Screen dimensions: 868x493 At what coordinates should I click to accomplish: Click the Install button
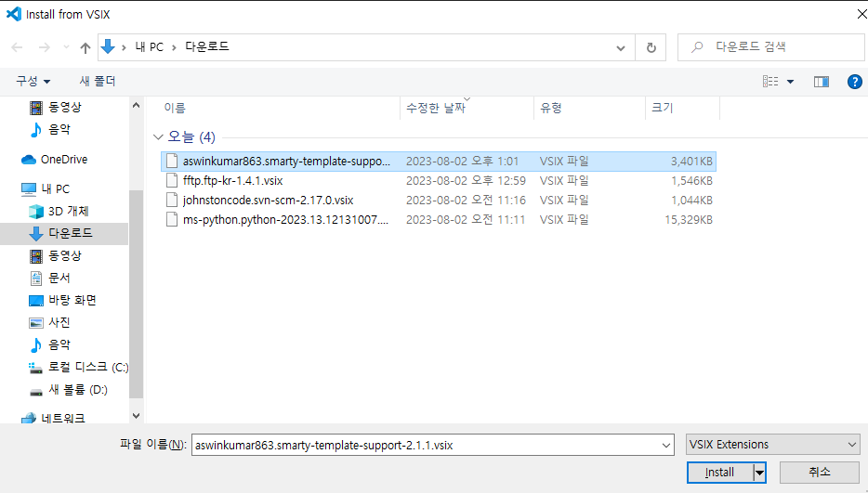[x=719, y=473]
